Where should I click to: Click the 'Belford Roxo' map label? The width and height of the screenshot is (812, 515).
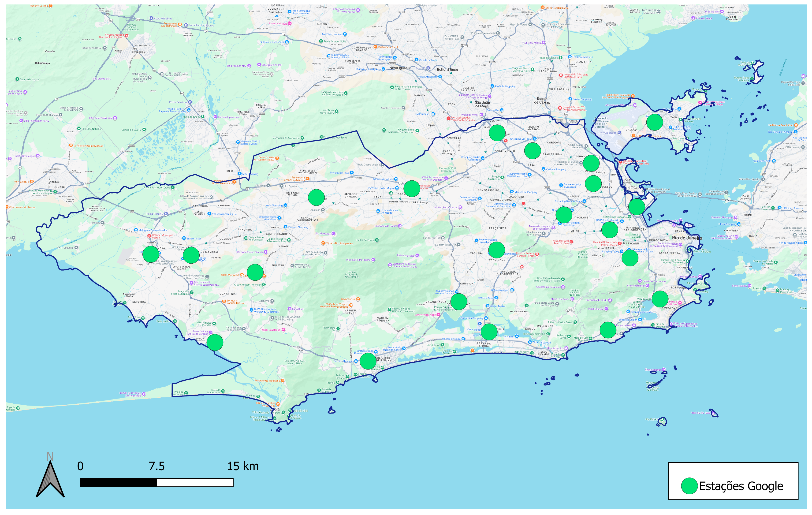[x=447, y=70]
